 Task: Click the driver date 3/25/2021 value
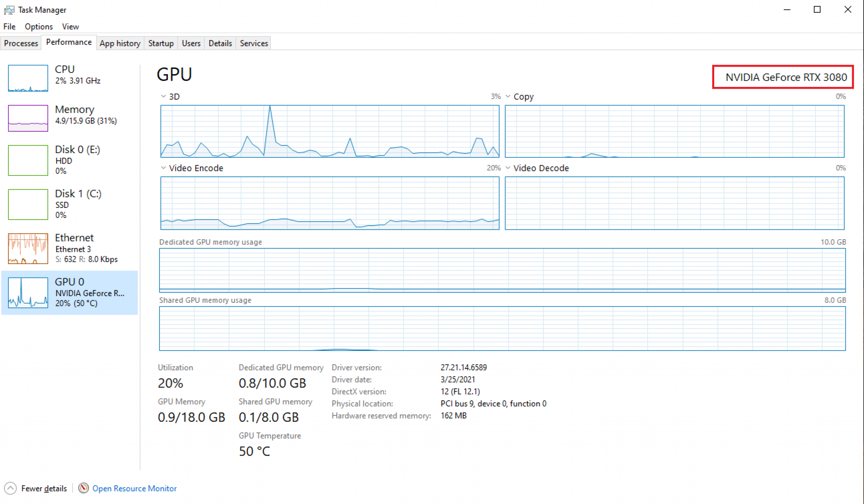458,379
